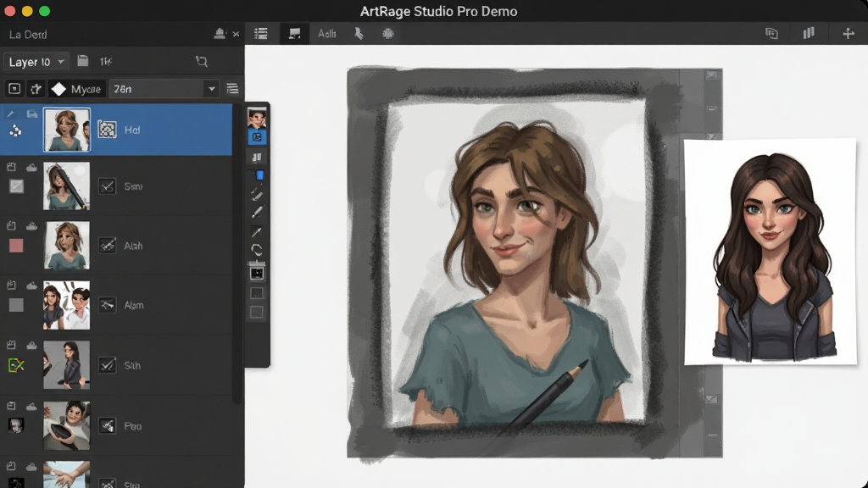868x488 pixels.
Task: Click the dark canvas preset icon in tool strip
Action: click(257, 272)
